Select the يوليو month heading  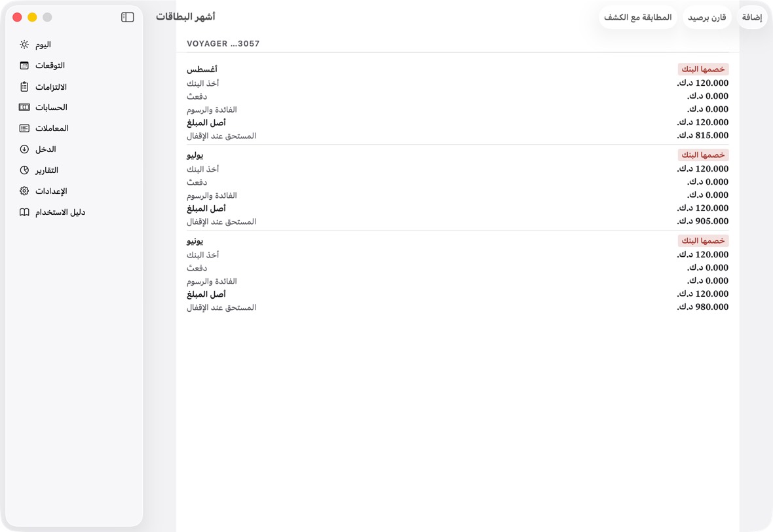(x=195, y=155)
